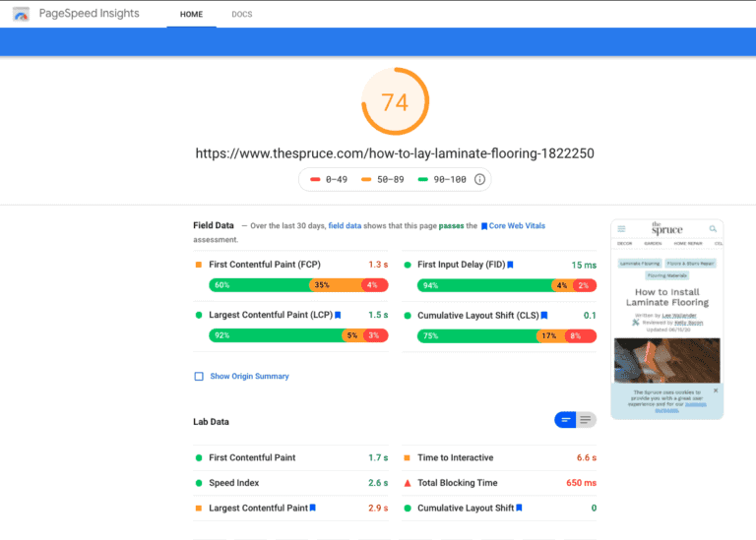This screenshot has height=540, width=756.
Task: Click the 90-100 green legend entry
Action: [x=442, y=180]
